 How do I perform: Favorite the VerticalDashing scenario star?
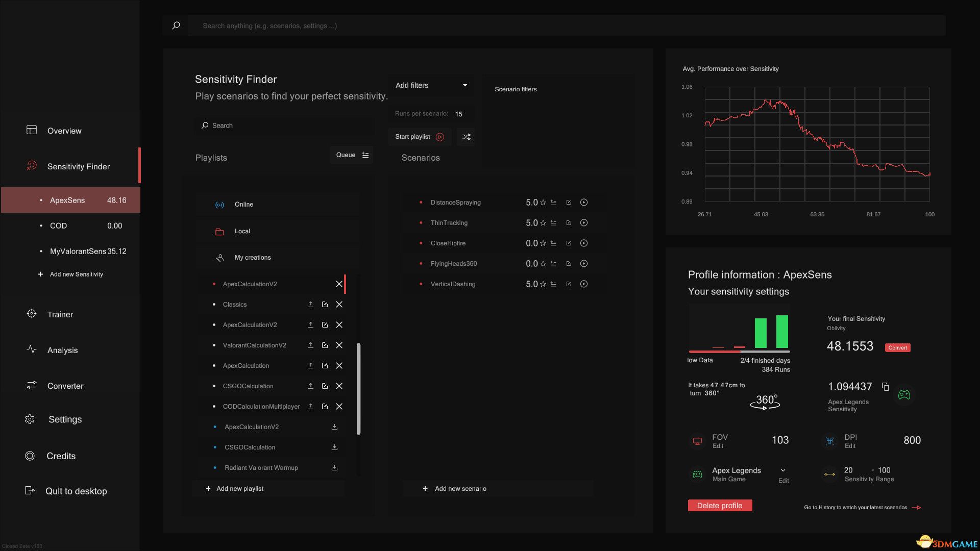(543, 284)
